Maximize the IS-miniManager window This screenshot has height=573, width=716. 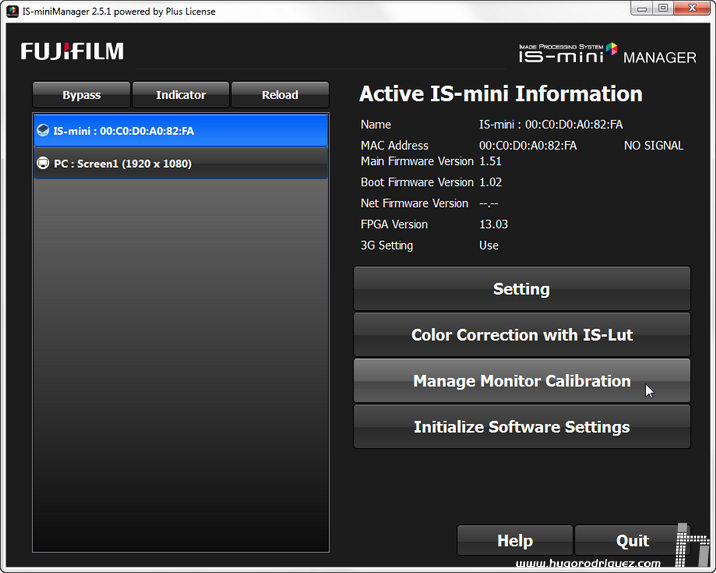tap(663, 9)
